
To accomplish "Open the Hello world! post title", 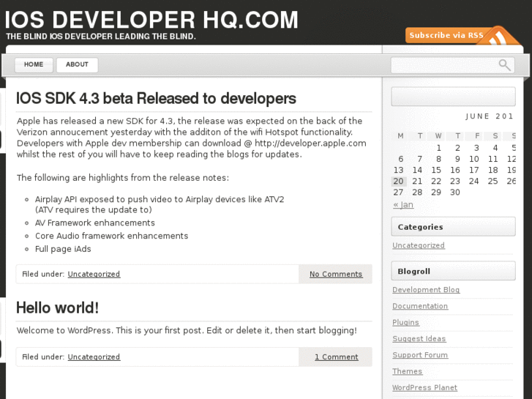I will [57, 307].
